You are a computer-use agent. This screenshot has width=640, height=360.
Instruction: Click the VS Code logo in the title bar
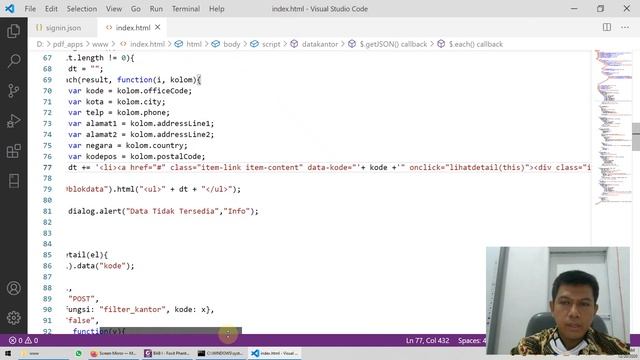click(10, 9)
